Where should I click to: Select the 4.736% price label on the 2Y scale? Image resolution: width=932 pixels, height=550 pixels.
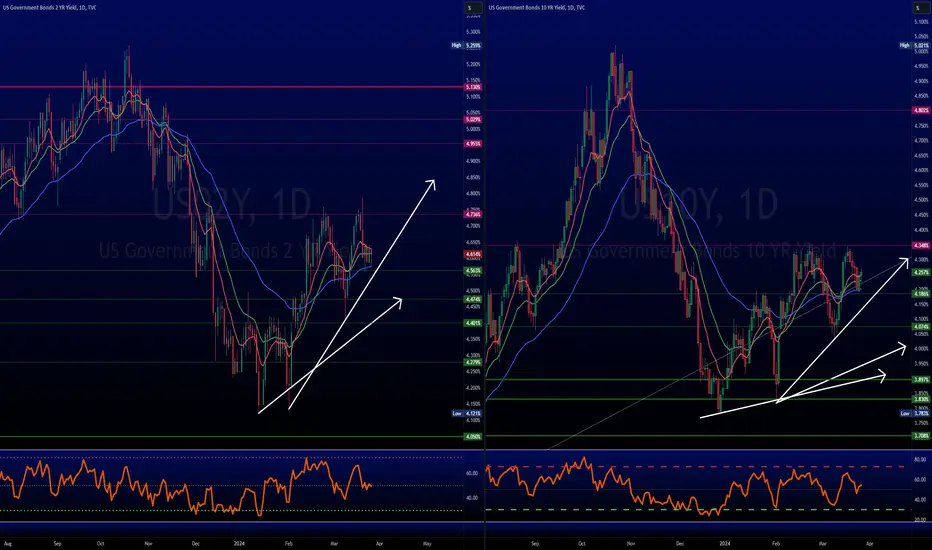point(473,215)
